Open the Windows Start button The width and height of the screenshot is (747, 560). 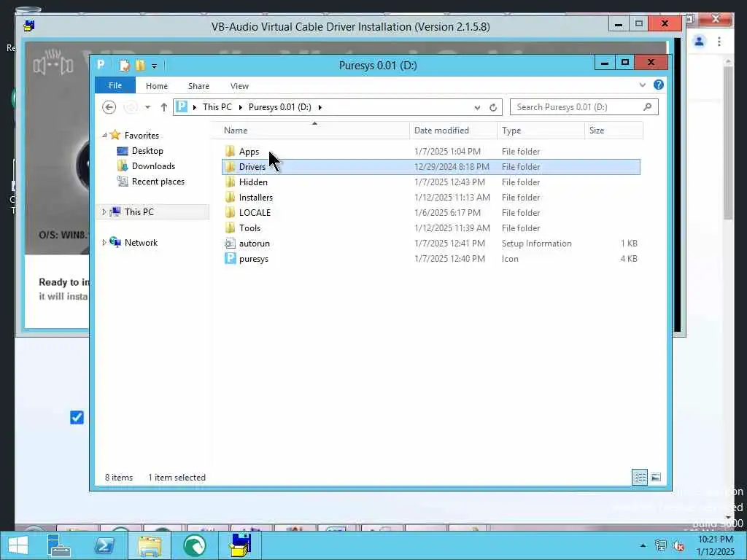click(x=18, y=545)
